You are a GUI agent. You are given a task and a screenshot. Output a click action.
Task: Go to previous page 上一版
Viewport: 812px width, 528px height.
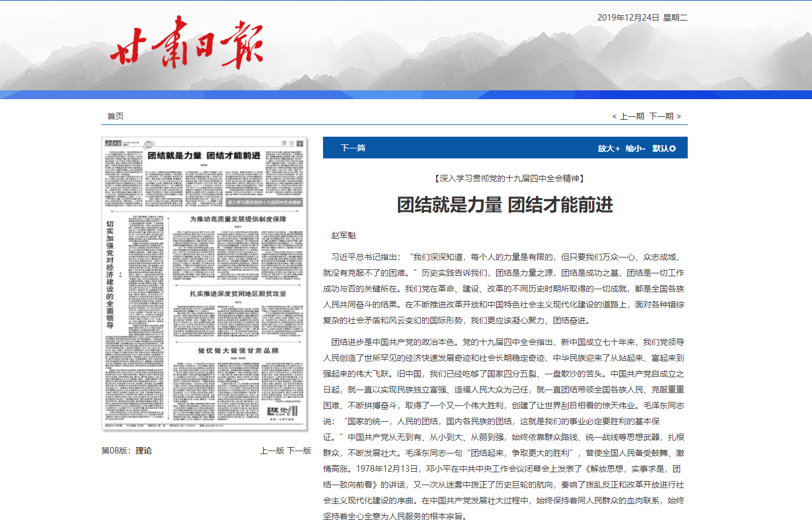(x=272, y=451)
